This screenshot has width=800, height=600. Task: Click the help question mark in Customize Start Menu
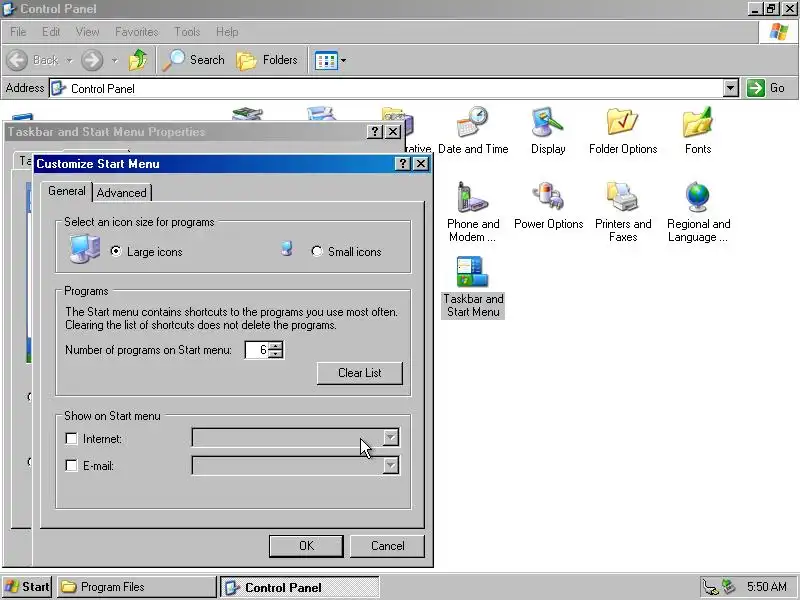[x=403, y=164]
